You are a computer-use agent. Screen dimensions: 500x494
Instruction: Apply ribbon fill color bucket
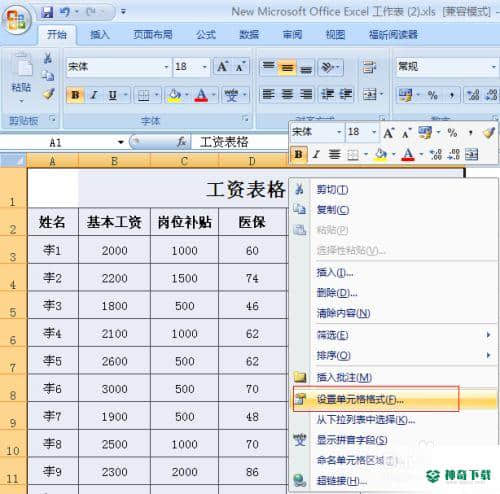pyautogui.click(x=174, y=96)
